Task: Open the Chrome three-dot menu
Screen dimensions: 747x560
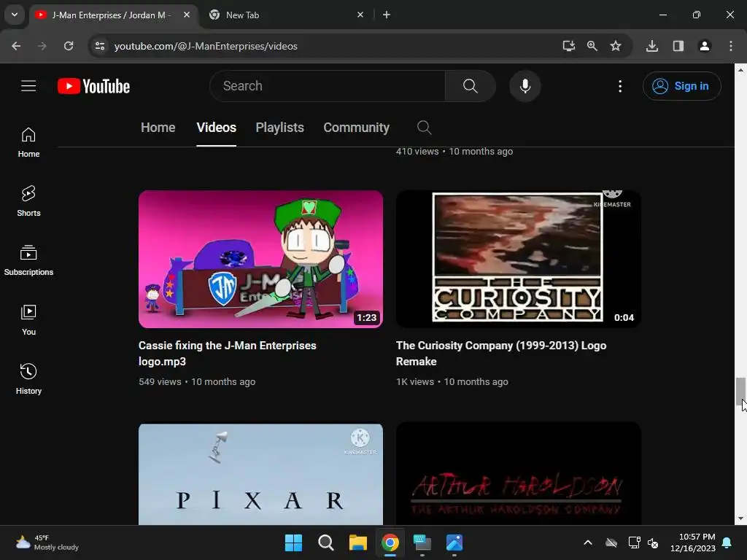Action: tap(731, 46)
